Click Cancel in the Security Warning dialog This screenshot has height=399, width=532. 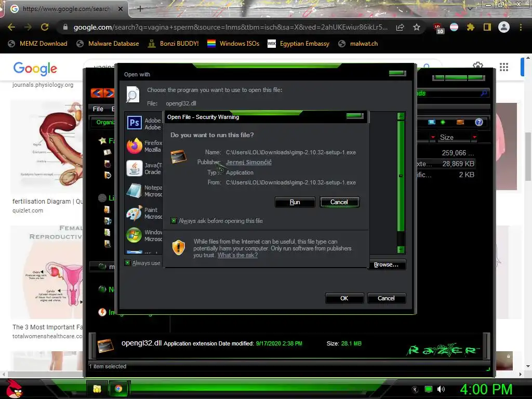[x=339, y=202]
